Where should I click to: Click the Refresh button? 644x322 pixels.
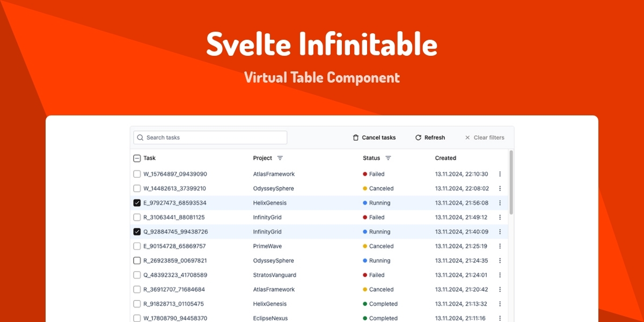pyautogui.click(x=430, y=137)
